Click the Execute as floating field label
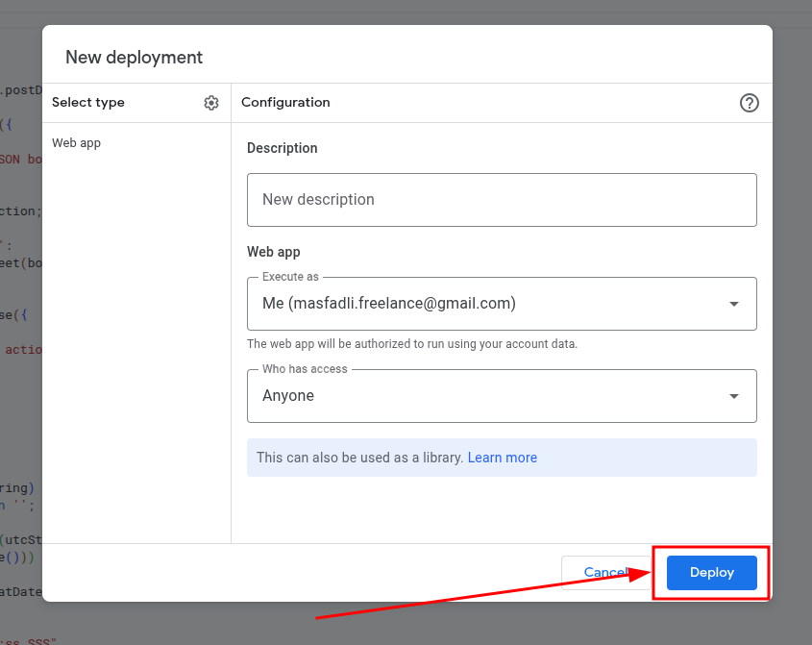The width and height of the screenshot is (812, 645). click(290, 277)
